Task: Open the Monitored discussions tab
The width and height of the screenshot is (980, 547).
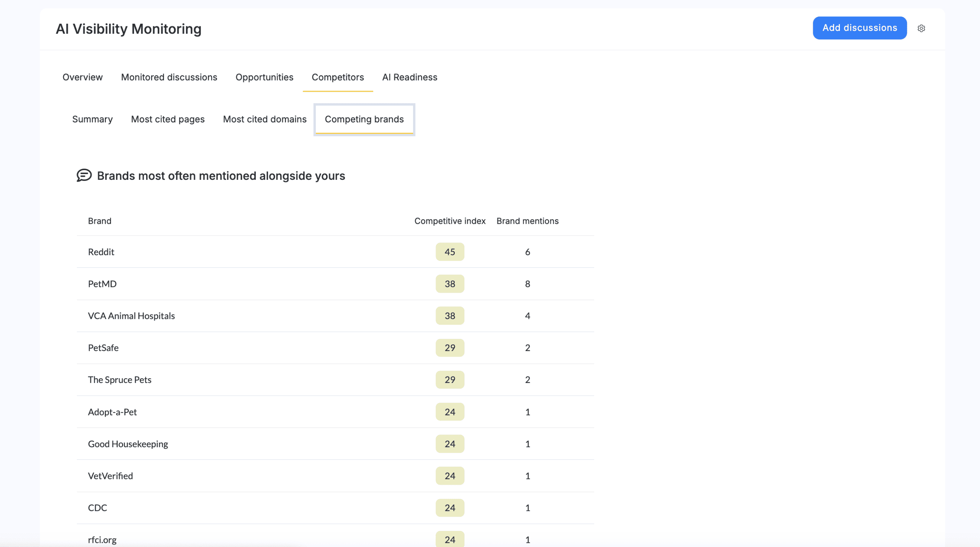Action: pos(169,77)
